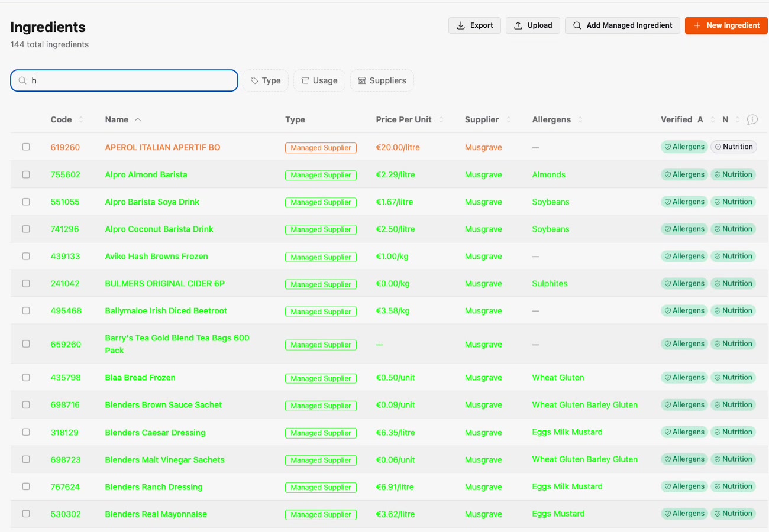
Task: Select BULMERS ORIGINAL CIDER 6P checkbox
Action: 26,283
